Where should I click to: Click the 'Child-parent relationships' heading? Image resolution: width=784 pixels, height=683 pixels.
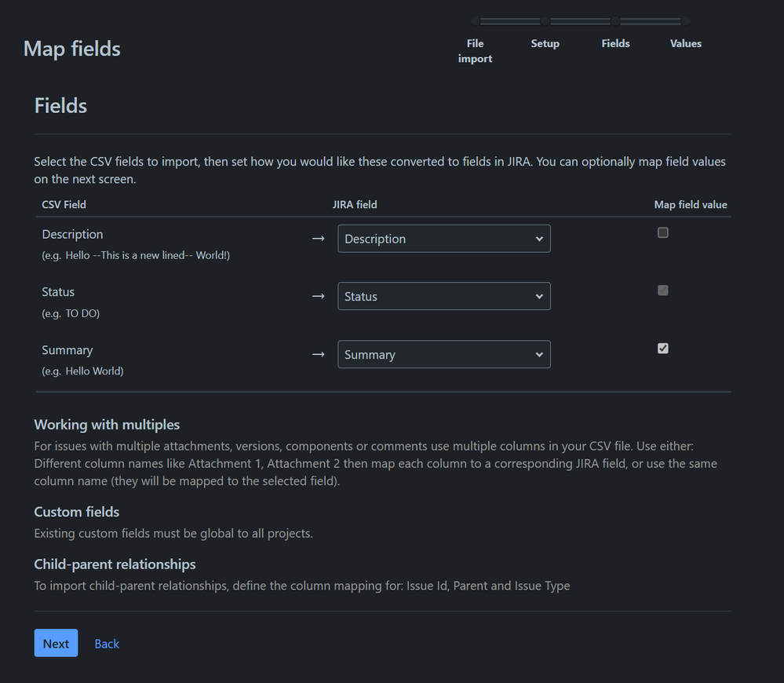coord(115,564)
